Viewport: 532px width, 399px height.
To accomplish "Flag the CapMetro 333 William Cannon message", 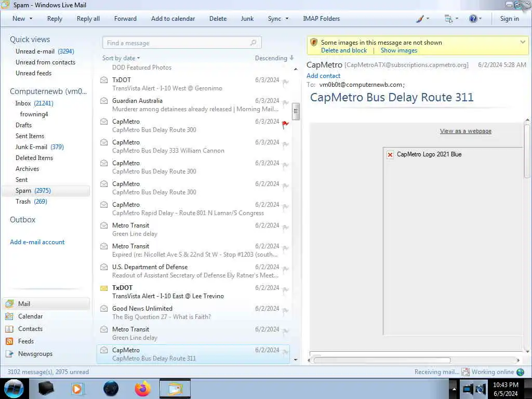I will tap(285, 145).
